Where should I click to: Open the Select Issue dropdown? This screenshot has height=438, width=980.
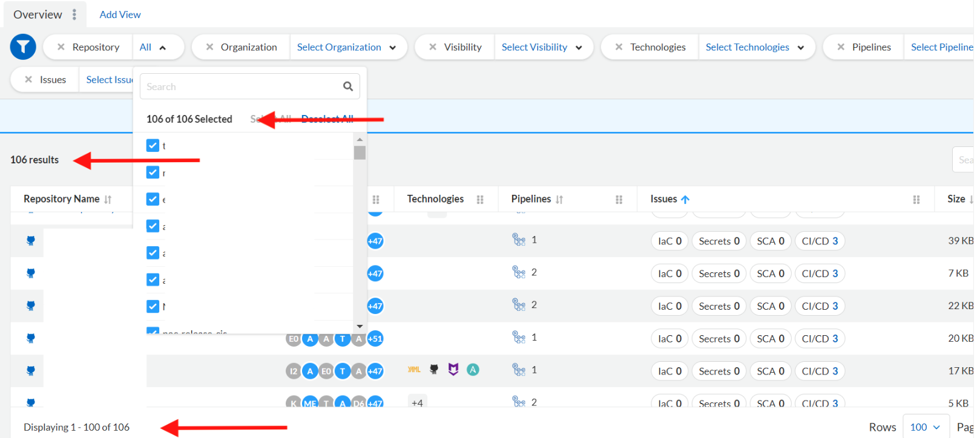(x=109, y=80)
